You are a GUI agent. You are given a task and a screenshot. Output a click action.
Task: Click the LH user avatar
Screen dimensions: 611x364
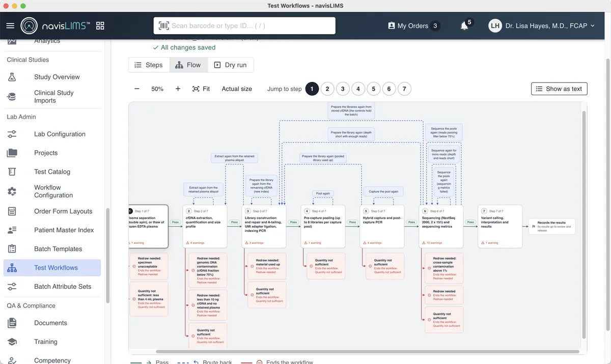coord(495,25)
